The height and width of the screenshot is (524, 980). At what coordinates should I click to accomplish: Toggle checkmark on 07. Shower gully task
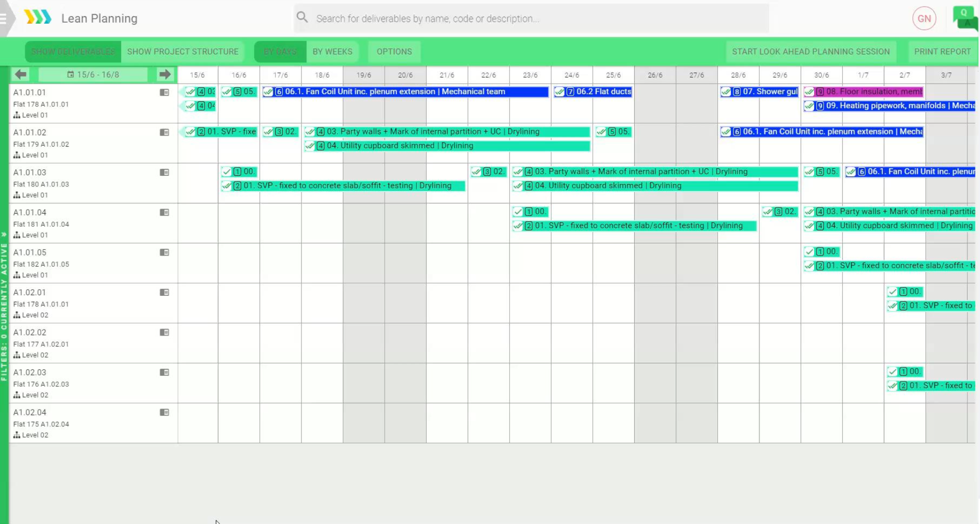coord(726,92)
